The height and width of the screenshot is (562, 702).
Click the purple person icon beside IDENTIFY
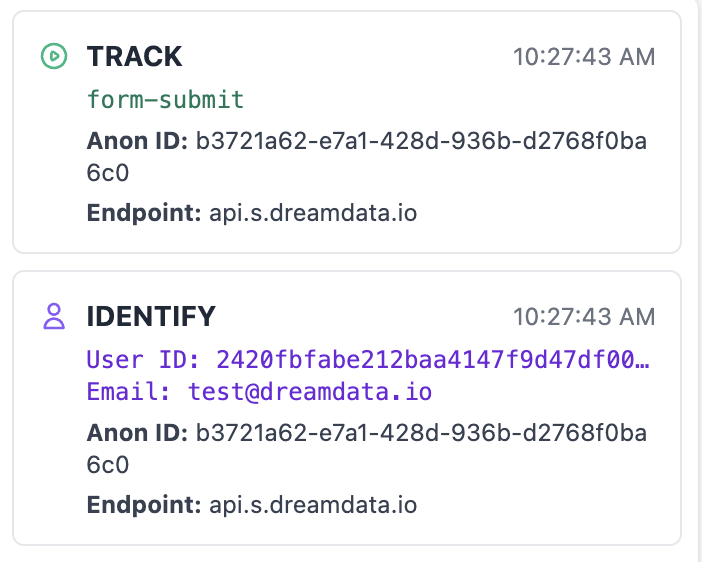pyautogui.click(x=54, y=317)
